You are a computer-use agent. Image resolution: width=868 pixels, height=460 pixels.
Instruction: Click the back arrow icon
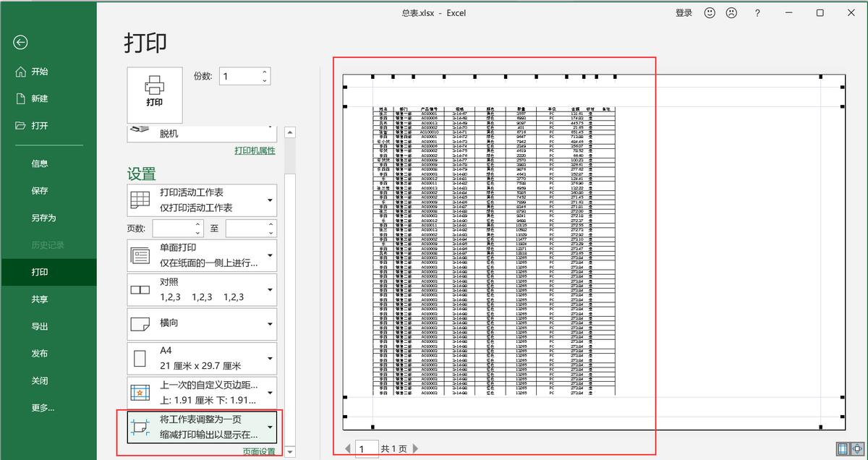pos(20,43)
